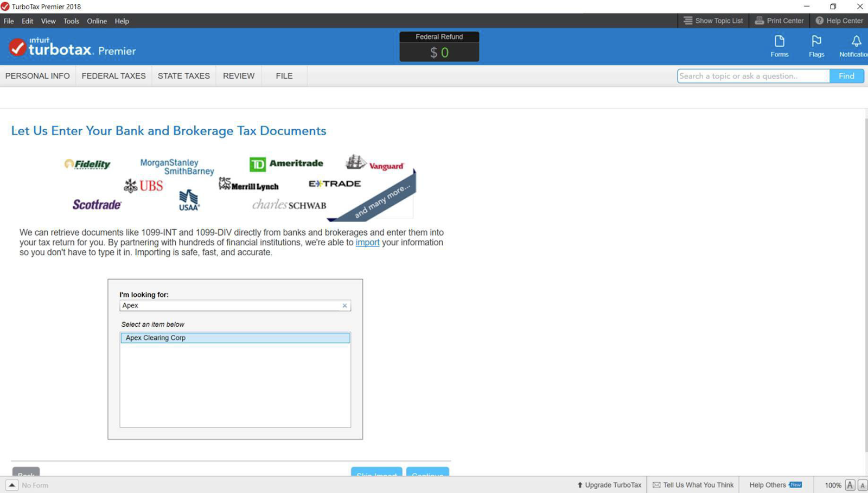Go to the FEDERAL TAXES tab
Screen dimensions: 868x493
point(113,76)
